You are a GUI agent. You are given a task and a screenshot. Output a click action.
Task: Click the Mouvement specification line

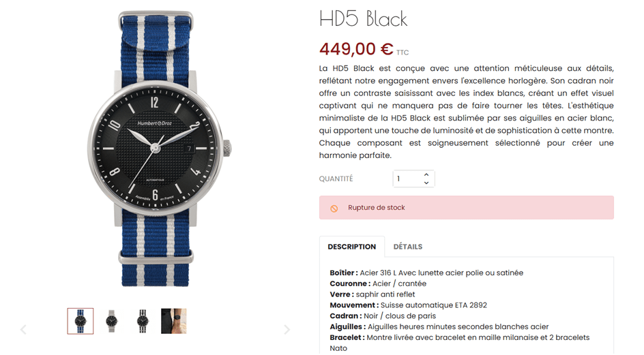[x=408, y=305]
